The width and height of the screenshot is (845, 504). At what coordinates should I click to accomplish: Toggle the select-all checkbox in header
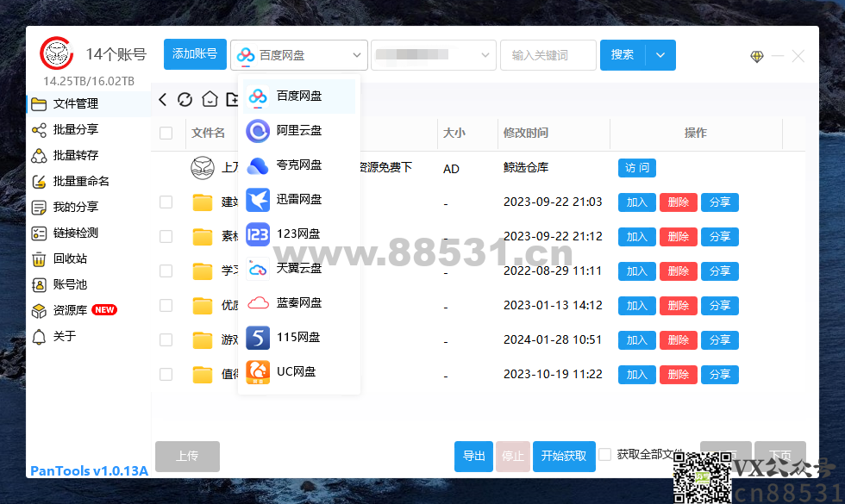(166, 133)
